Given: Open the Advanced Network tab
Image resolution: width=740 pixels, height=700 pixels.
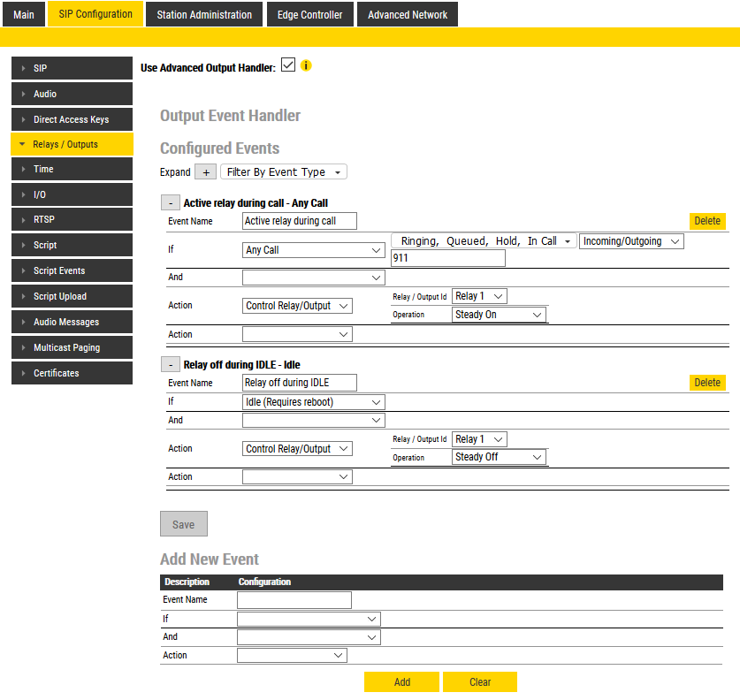Looking at the screenshot, I should [408, 14].
